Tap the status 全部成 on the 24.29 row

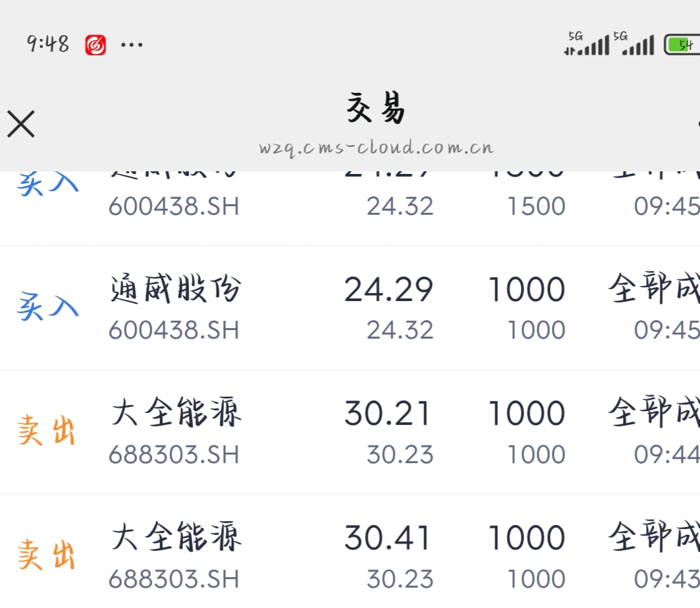654,289
